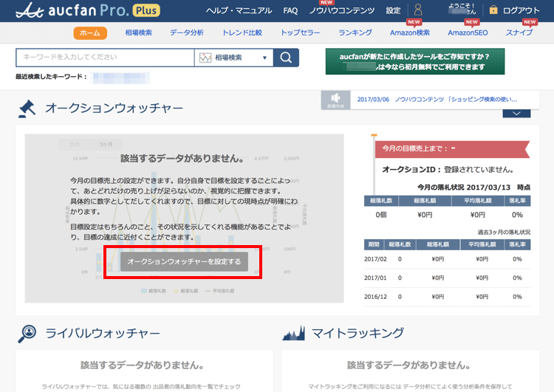This screenshot has height=392, width=554.
Task: Open the データ分析 menu item
Action: click(x=187, y=33)
